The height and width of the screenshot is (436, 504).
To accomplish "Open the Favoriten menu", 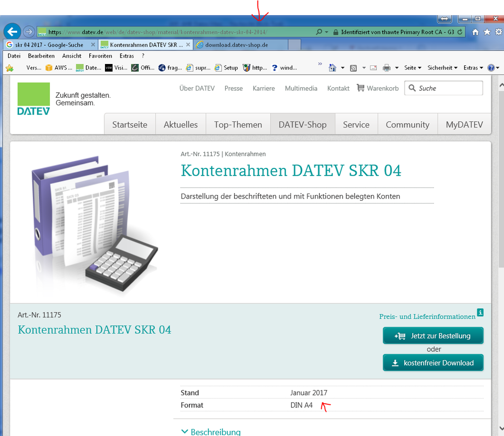I will [100, 56].
